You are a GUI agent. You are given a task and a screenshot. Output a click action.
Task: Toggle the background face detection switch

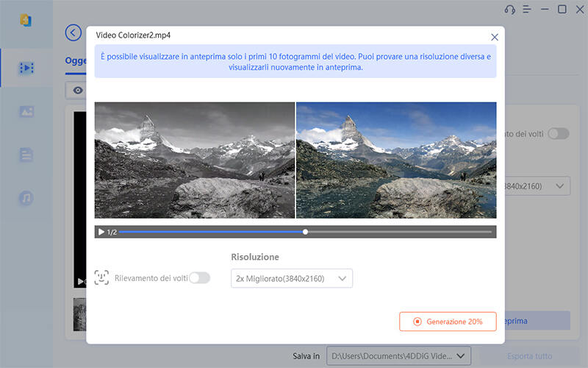pos(558,133)
